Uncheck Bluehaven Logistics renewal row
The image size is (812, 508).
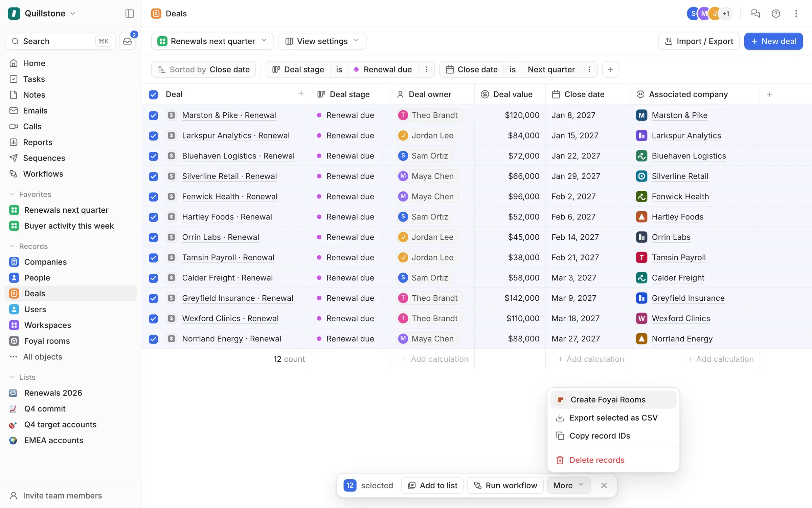coord(153,156)
